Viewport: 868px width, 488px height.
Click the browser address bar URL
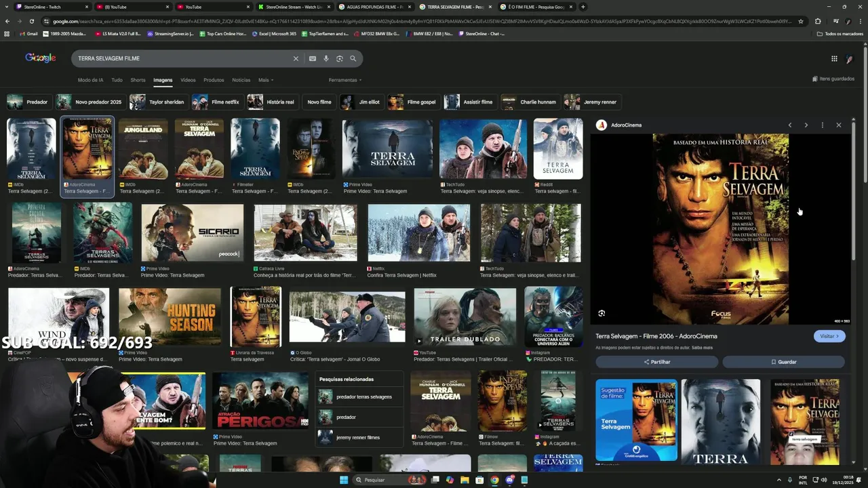point(420,21)
